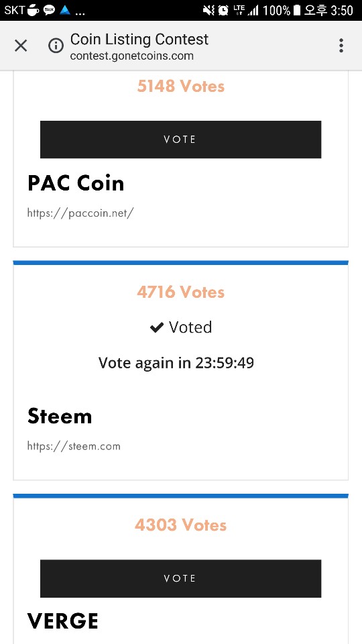Click the Coin Listing Contest page title

click(x=139, y=40)
